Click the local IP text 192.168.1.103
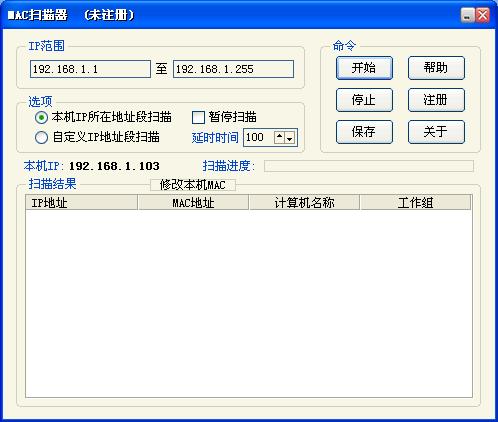 coord(114,166)
